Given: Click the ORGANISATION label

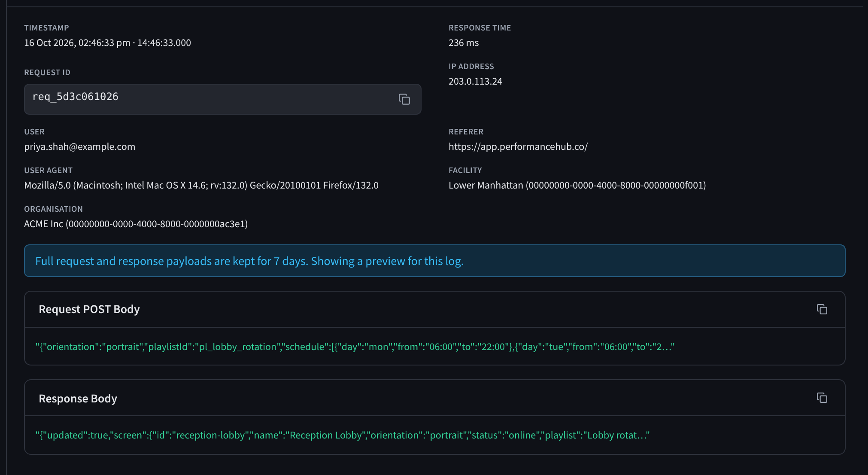Looking at the screenshot, I should click(53, 209).
